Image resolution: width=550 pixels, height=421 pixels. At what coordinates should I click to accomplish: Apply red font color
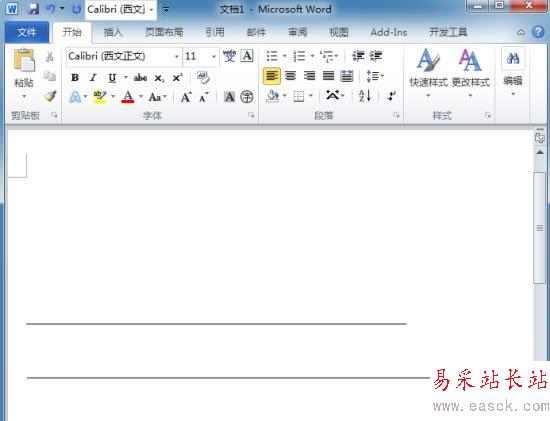[128, 96]
